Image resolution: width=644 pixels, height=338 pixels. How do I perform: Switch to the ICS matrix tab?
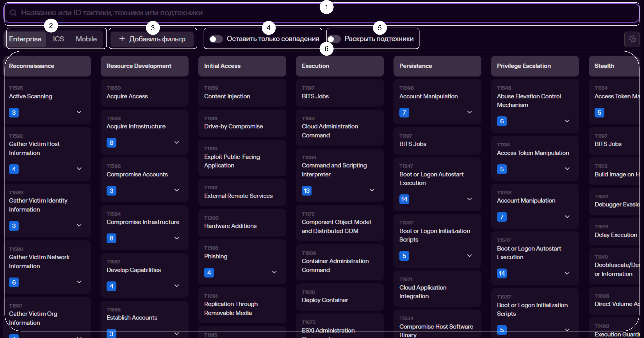(59, 39)
